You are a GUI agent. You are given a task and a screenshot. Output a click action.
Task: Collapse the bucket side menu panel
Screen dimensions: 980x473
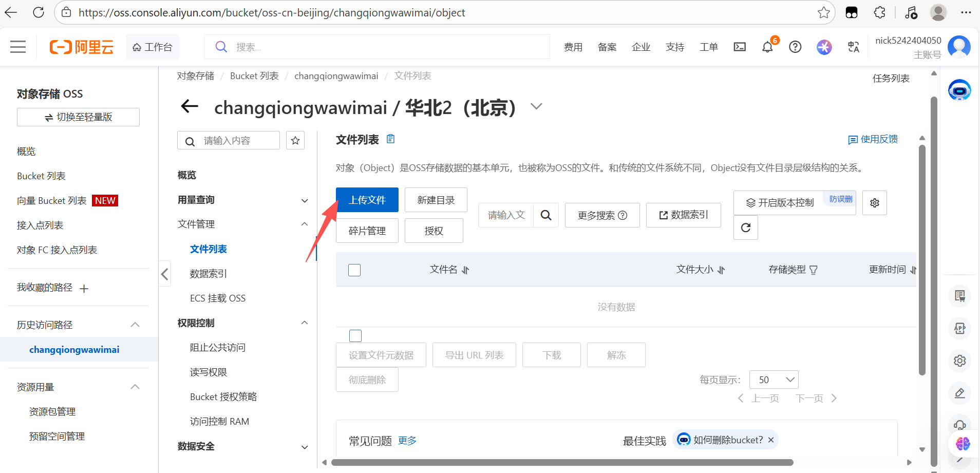(x=164, y=274)
